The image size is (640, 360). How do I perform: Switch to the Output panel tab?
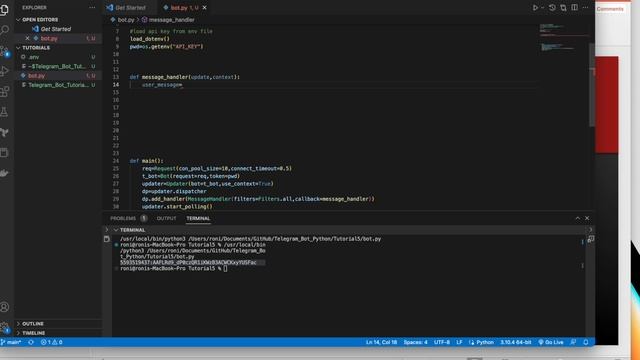167,218
